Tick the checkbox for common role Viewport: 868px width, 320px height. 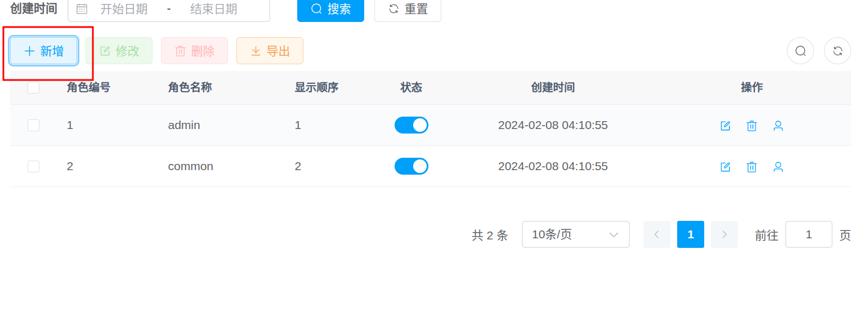pyautogui.click(x=34, y=166)
